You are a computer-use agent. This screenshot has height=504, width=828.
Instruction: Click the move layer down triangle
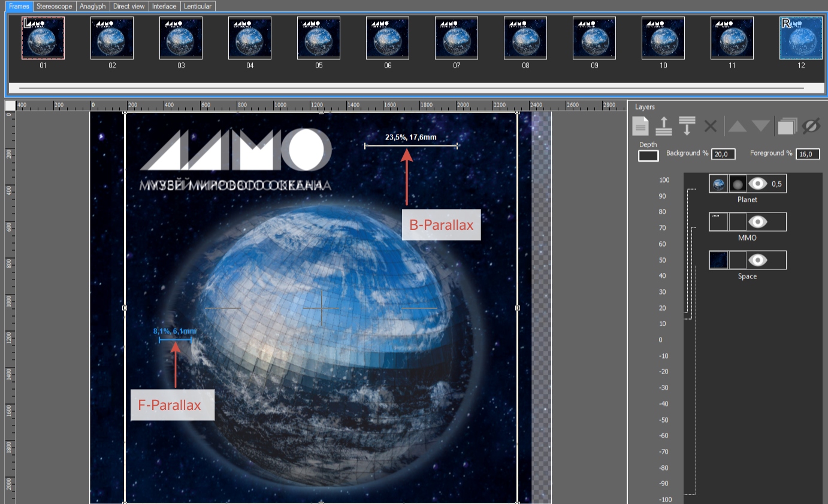point(760,126)
